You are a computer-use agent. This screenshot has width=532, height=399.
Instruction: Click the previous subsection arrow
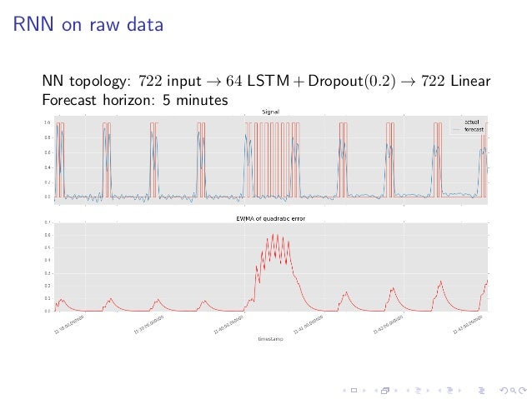point(408,391)
